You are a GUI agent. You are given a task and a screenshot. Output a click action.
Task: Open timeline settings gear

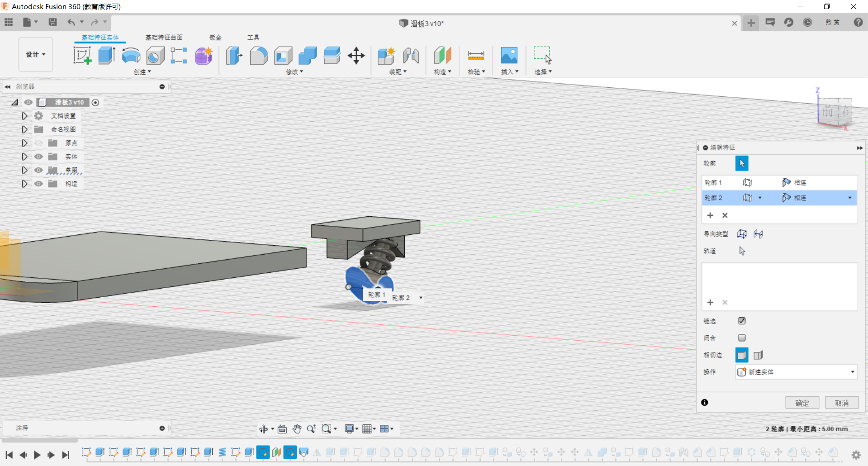point(856,455)
